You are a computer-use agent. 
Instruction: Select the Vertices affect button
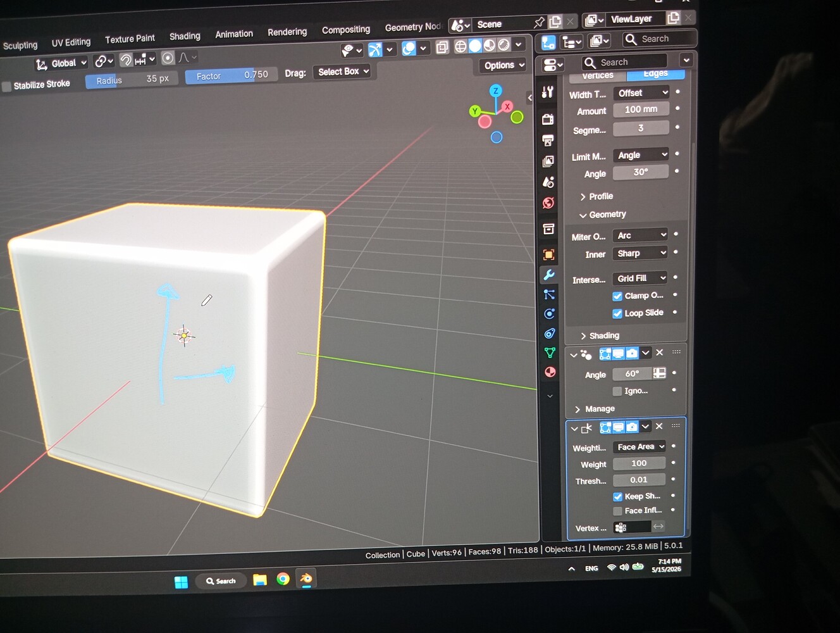click(598, 76)
